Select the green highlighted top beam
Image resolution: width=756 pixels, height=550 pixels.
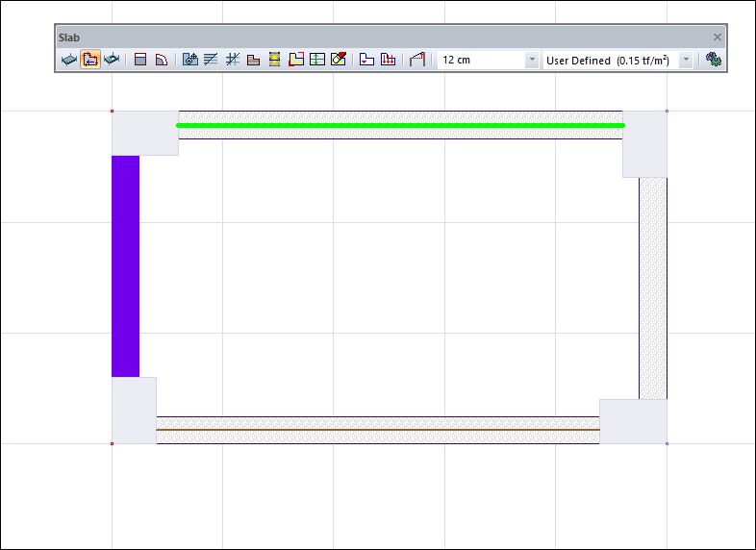400,125
